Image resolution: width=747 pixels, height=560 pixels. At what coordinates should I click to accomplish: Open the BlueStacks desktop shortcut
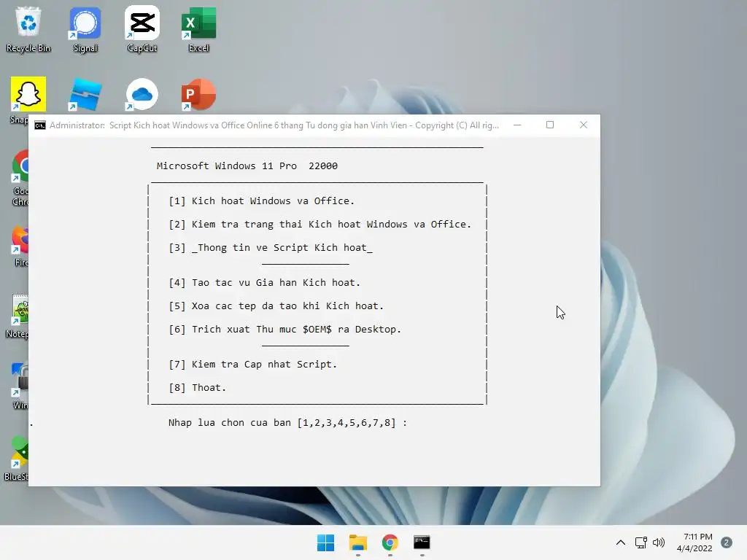(x=18, y=458)
